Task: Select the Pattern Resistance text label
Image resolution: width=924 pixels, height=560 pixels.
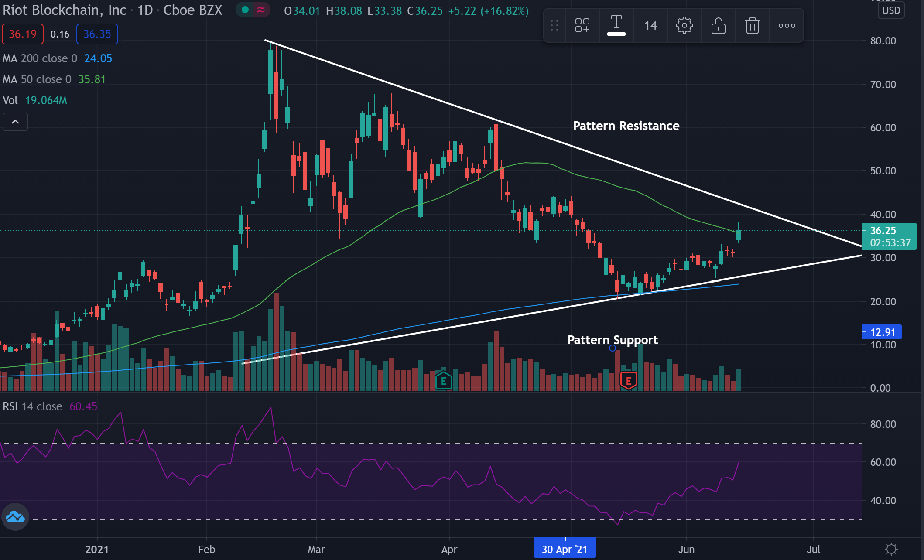Action: (626, 126)
